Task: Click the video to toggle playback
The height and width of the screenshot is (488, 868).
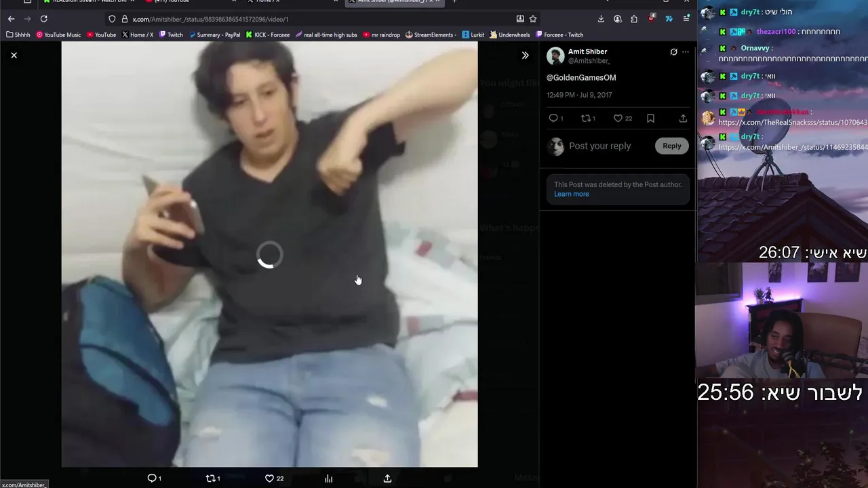Action: click(x=269, y=254)
